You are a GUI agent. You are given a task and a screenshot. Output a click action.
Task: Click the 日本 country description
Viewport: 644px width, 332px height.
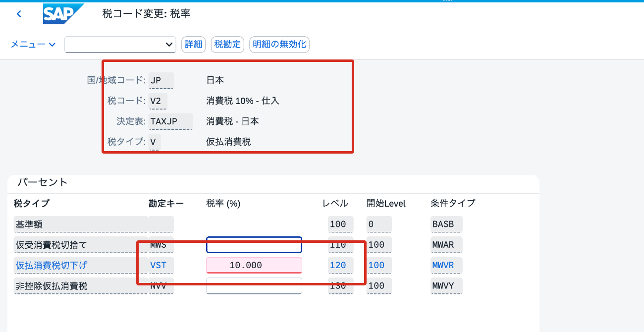point(215,80)
